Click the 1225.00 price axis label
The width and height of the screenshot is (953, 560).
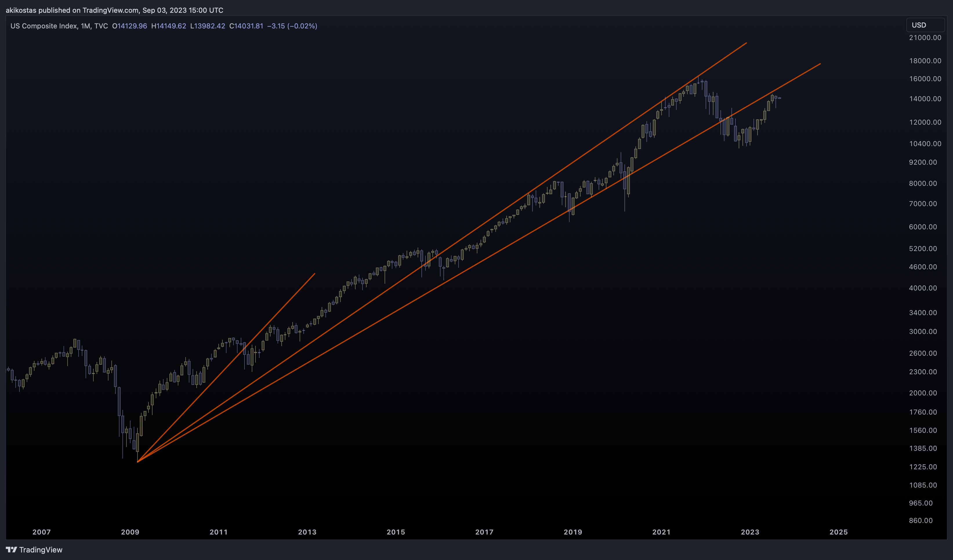(x=923, y=467)
